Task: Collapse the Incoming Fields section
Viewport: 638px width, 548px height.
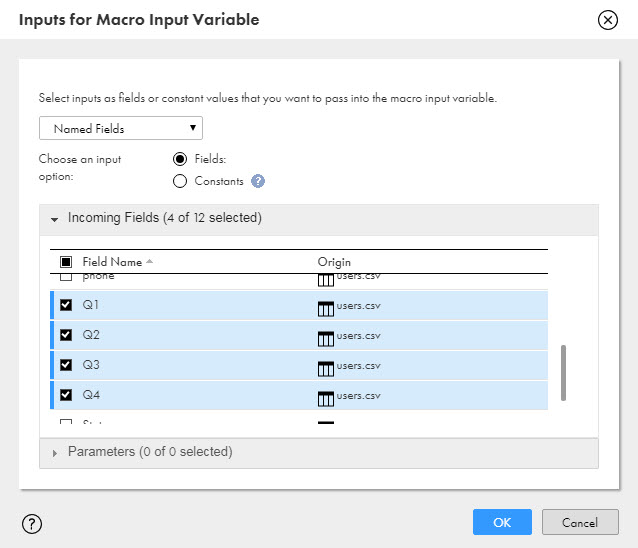Action: 55,219
